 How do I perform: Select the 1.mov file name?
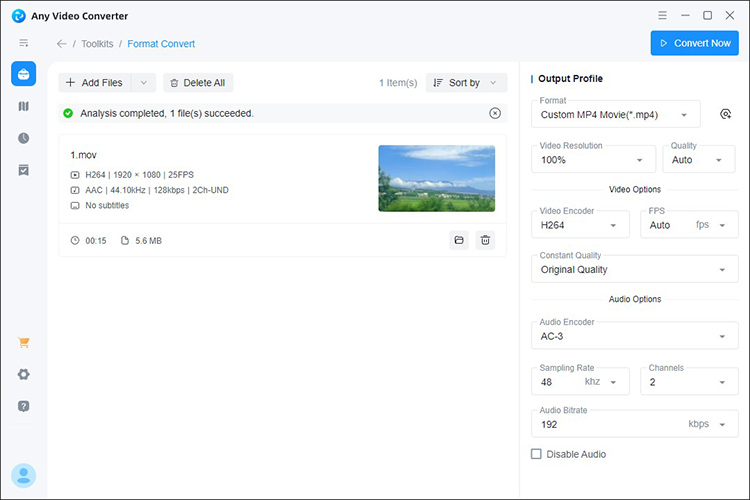pyautogui.click(x=84, y=155)
